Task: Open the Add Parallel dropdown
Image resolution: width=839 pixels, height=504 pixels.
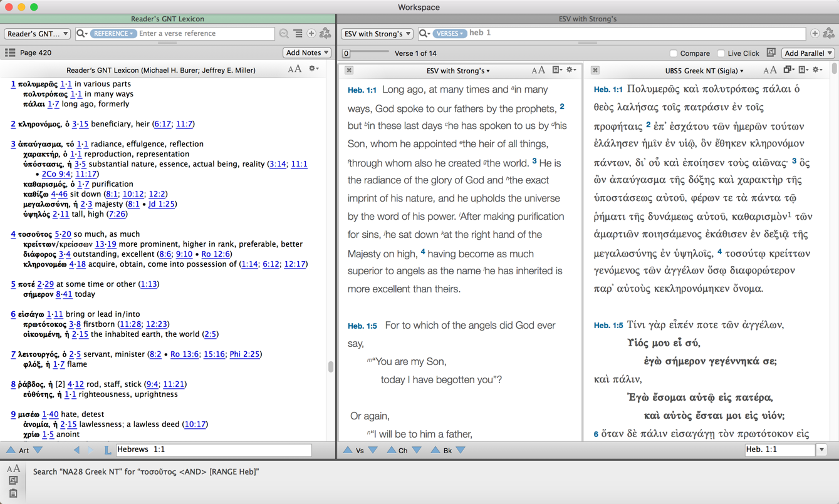Action: (x=808, y=53)
